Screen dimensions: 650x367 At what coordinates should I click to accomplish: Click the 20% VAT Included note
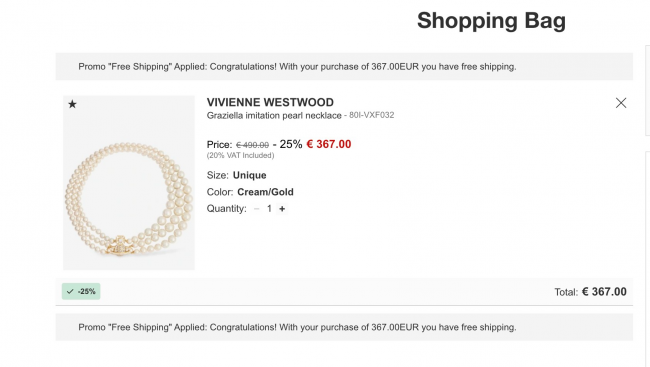[240, 156]
